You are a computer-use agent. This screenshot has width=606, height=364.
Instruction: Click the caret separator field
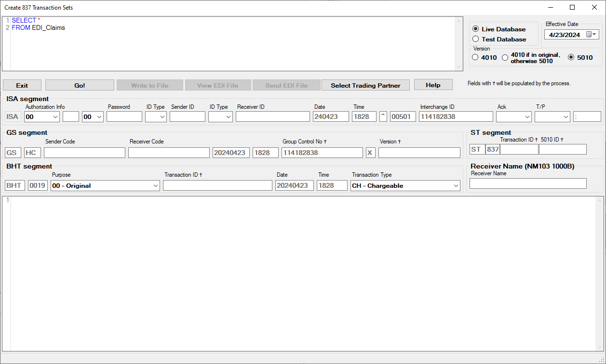point(383,117)
